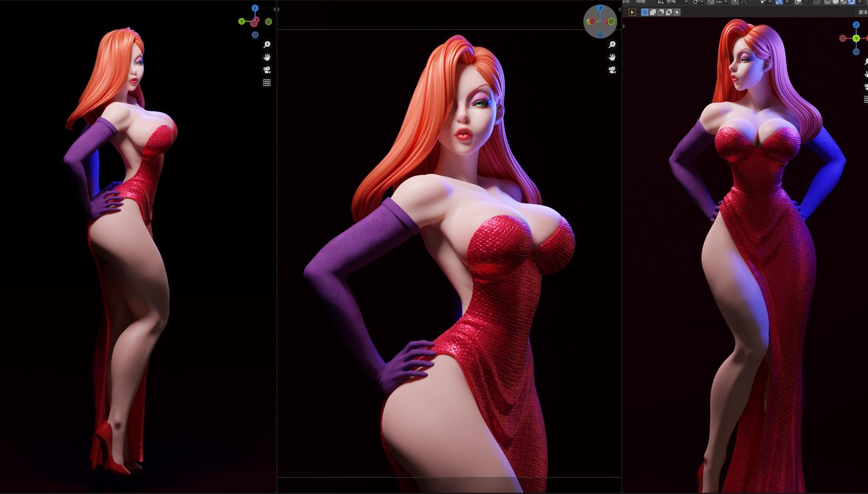Toggle proportional editing
Image resolution: width=868 pixels, height=494 pixels.
pyautogui.click(x=735, y=1)
